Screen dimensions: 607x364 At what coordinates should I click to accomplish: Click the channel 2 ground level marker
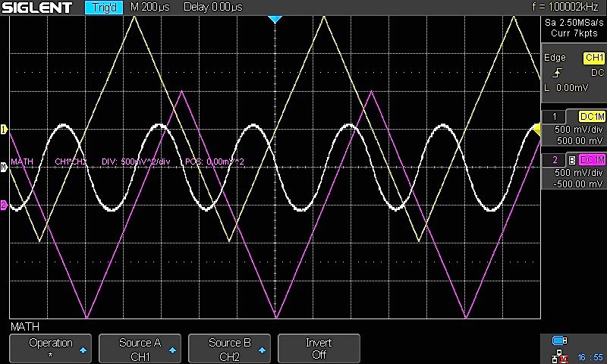pyautogui.click(x=3, y=206)
